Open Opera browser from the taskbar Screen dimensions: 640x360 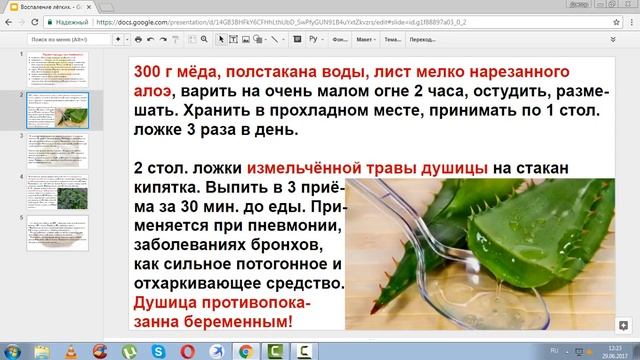[x=188, y=351]
